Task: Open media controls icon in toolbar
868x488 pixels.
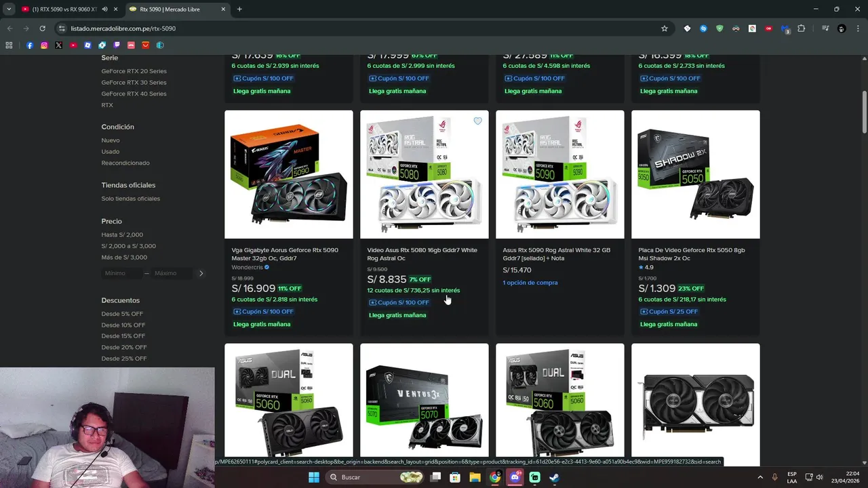Action: coord(825,28)
